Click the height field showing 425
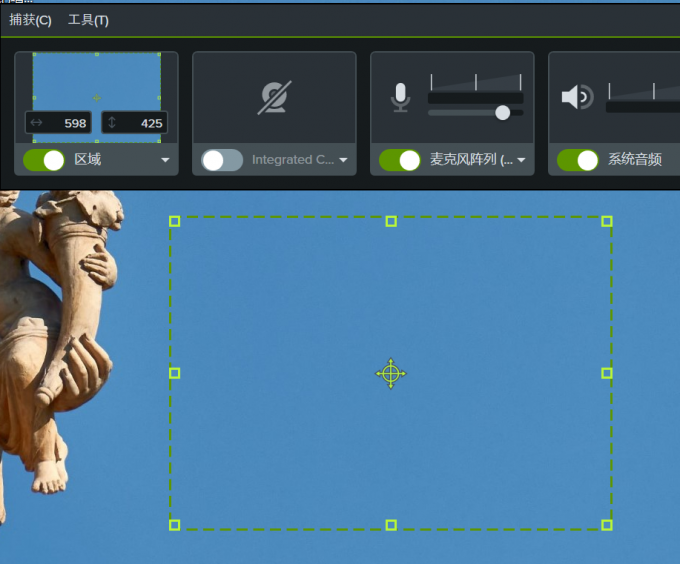The width and height of the screenshot is (680, 564). pyautogui.click(x=134, y=123)
